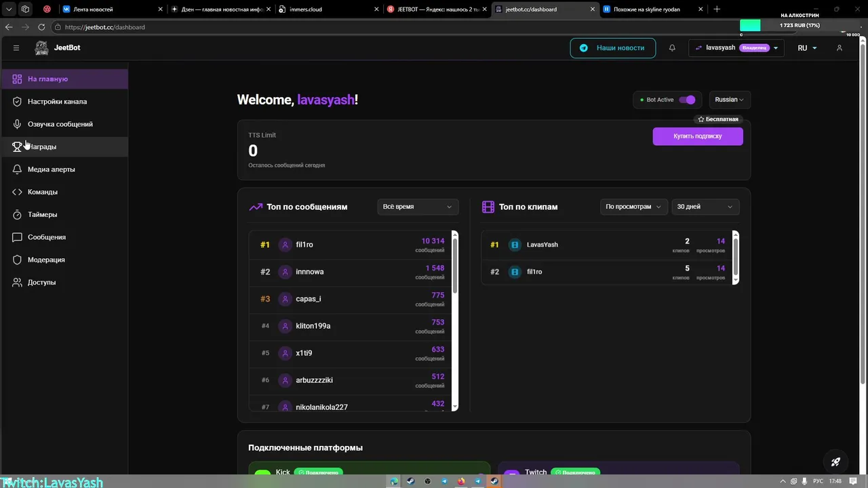Click the trophy icon beside Награды
The image size is (868, 488).
pos(17,147)
